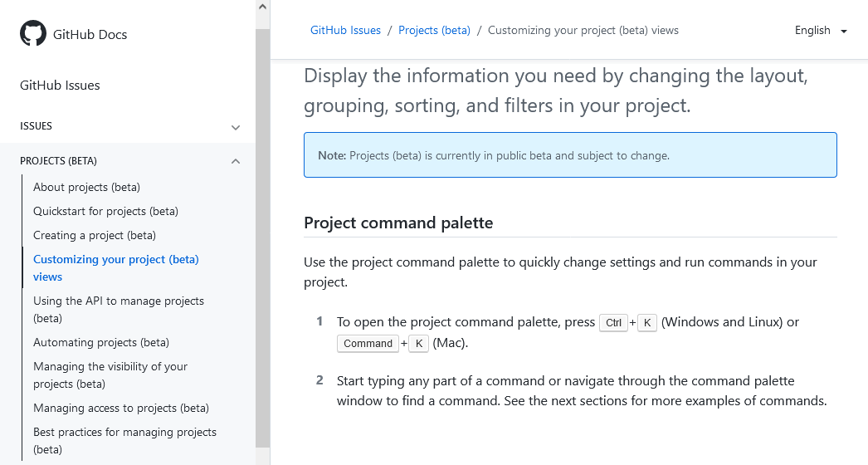The height and width of the screenshot is (465, 868).
Task: Open the GitHub Docs home link
Action: [90, 34]
